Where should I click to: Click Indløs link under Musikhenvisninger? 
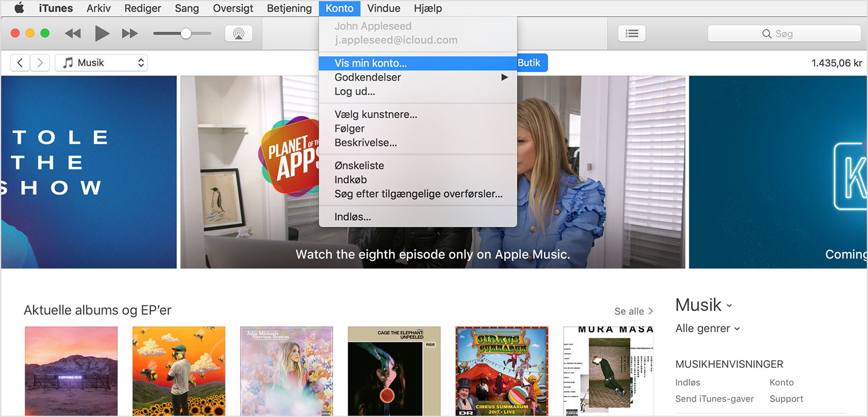pyautogui.click(x=688, y=383)
